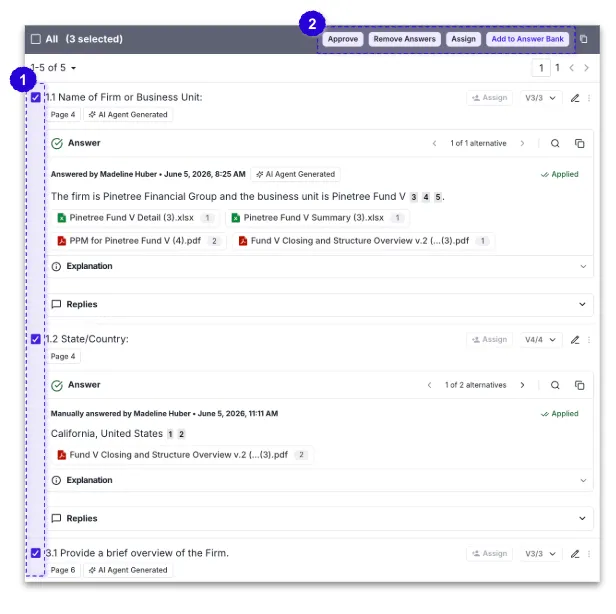The width and height of the screenshot is (616, 614).
Task: Click green check icon beside 1.1 Answer
Action: pos(57,143)
